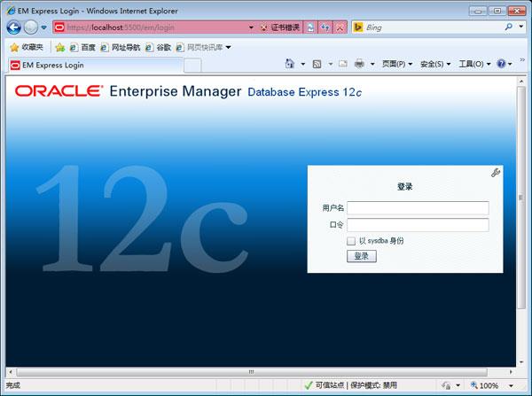The height and width of the screenshot is (396, 532).
Task: Click the browser Forward arrow button
Action: (31, 27)
